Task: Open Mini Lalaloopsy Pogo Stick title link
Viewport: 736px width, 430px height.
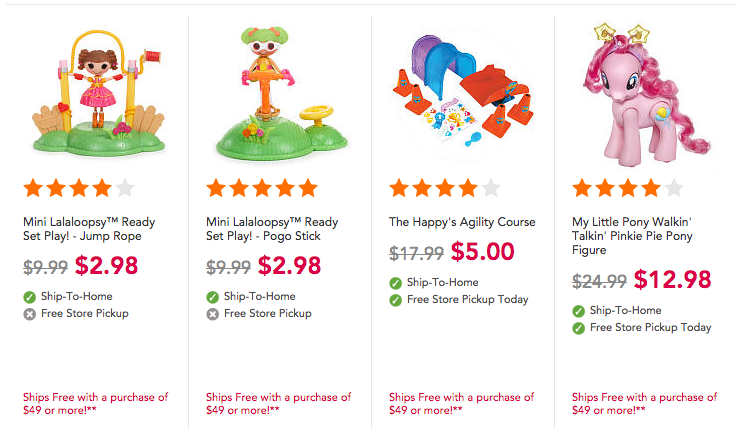Action: click(272, 229)
